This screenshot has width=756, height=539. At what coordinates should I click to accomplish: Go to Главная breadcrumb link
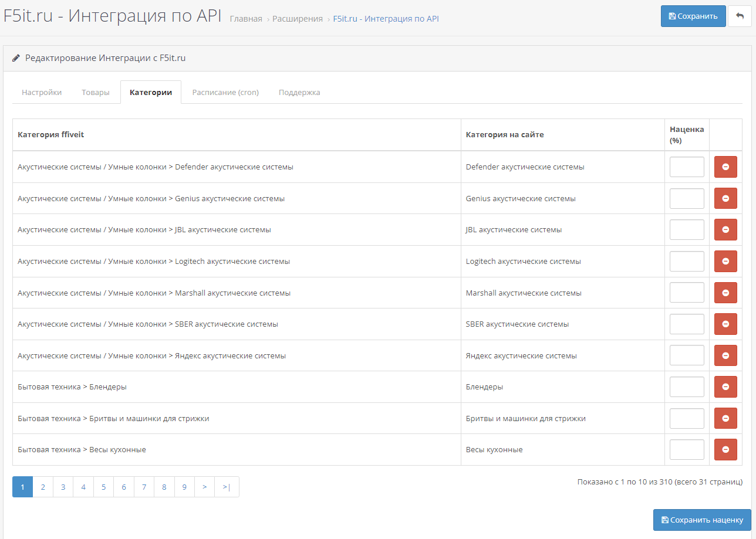(246, 19)
